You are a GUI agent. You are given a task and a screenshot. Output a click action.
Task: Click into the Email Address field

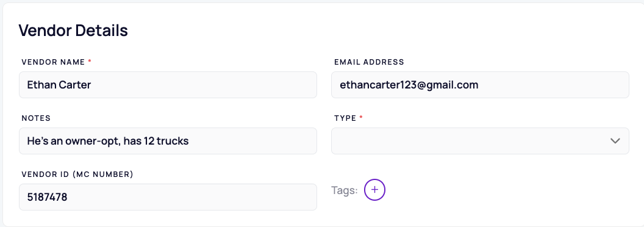[480, 85]
